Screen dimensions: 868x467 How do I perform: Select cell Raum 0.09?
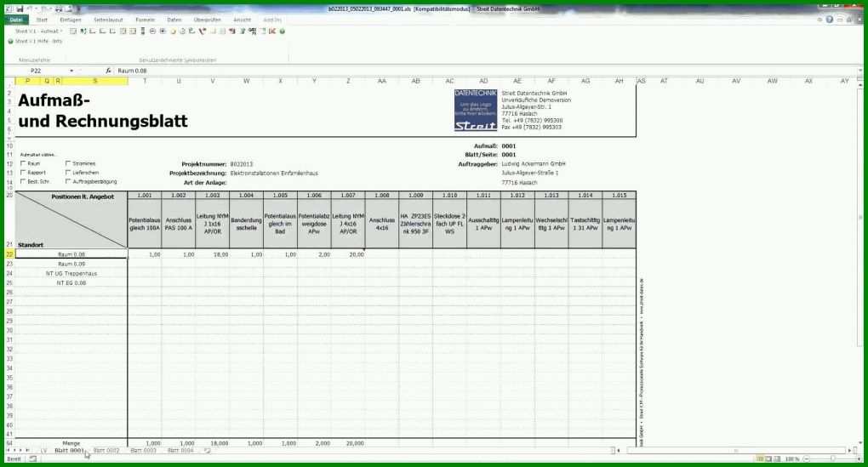[x=71, y=264]
